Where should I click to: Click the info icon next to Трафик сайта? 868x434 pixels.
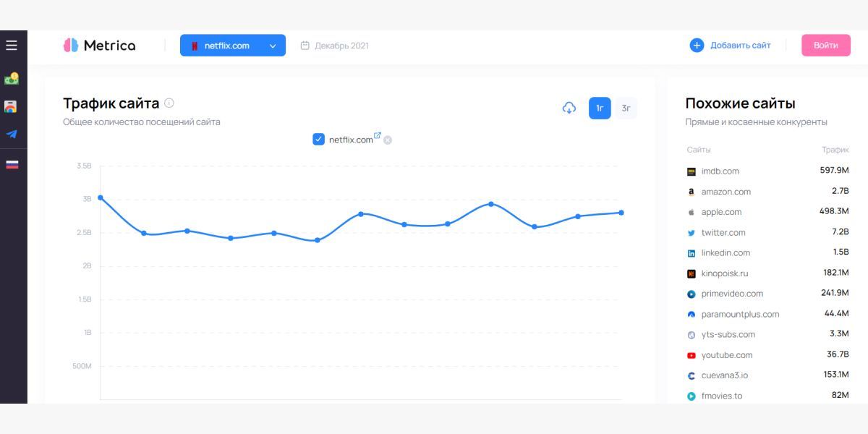pyautogui.click(x=169, y=103)
